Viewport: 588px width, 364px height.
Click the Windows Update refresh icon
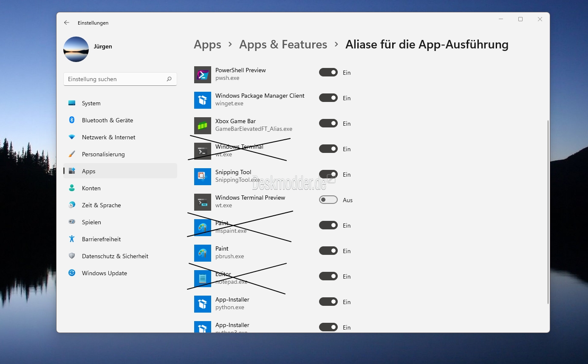pyautogui.click(x=72, y=273)
